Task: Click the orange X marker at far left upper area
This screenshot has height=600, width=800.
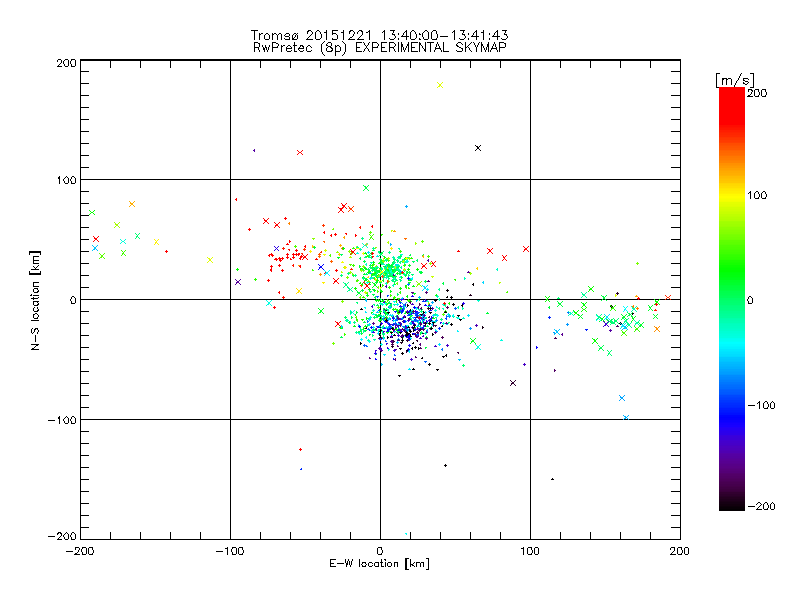Action: pyautogui.click(x=132, y=204)
